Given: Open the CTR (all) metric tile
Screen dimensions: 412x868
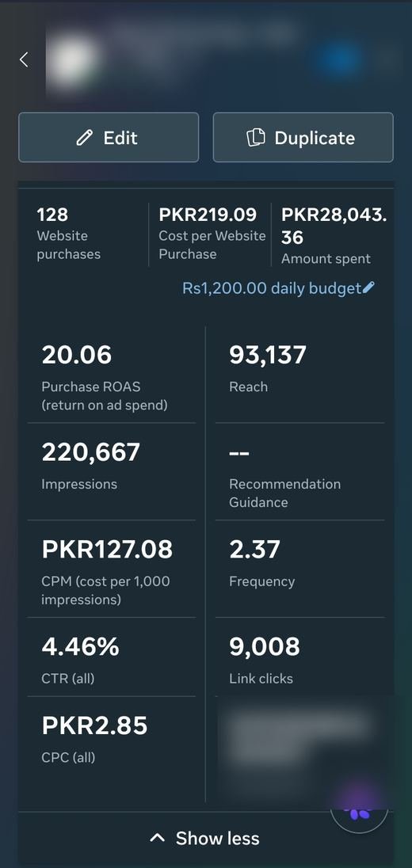Looking at the screenshot, I should pos(111,657).
